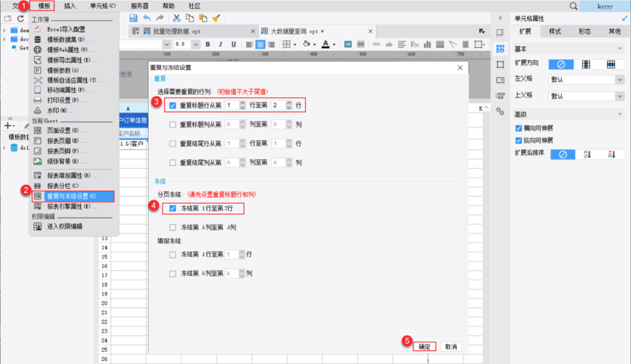
Task: Open the font size 9.0 dropdown
Action: (x=195, y=44)
